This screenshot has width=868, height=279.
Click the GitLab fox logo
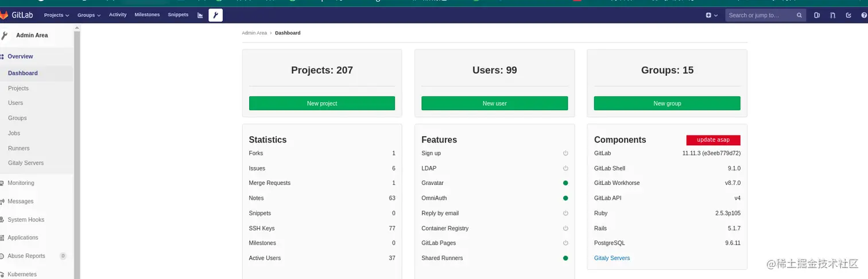(x=3, y=15)
